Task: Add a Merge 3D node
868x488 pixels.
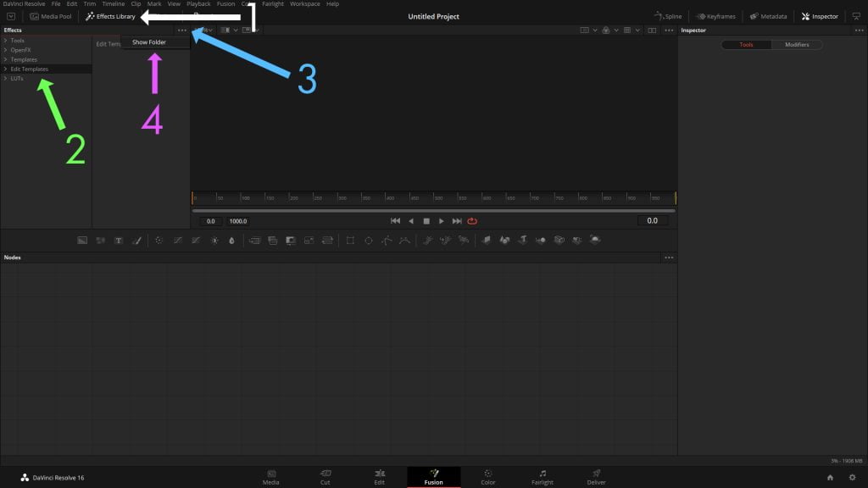Action: tap(541, 240)
